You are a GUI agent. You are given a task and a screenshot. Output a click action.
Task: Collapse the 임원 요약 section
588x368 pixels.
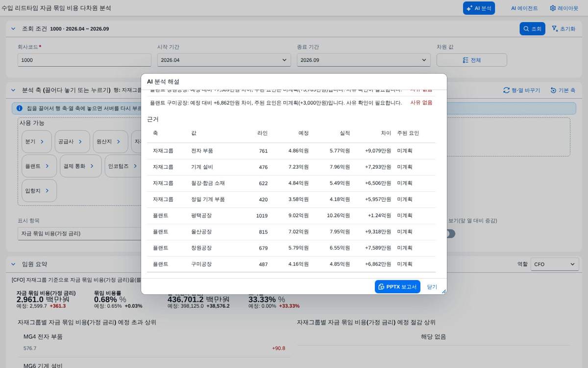click(x=13, y=264)
